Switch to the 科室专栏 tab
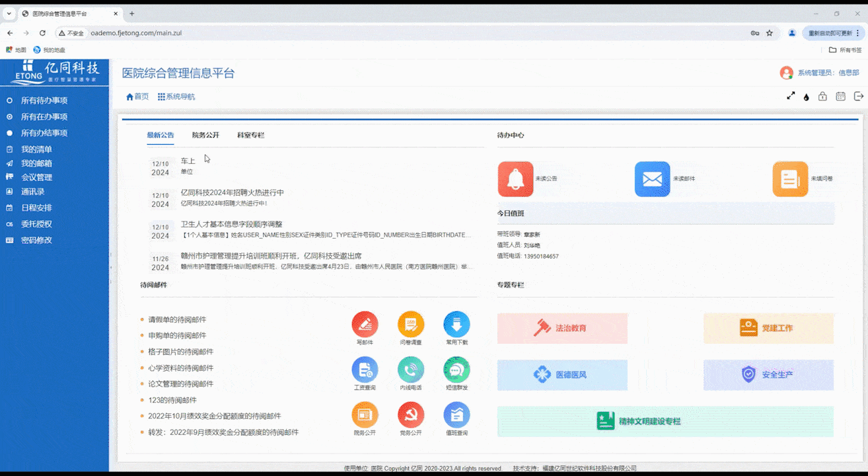This screenshot has width=868, height=476. click(250, 135)
